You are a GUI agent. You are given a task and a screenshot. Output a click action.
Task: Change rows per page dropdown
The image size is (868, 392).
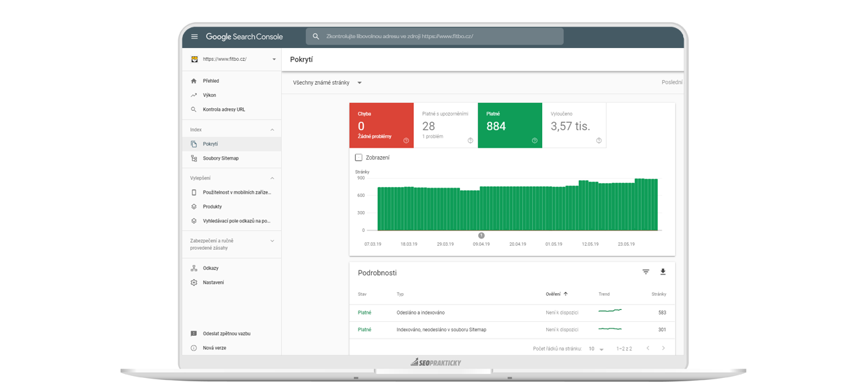(596, 349)
